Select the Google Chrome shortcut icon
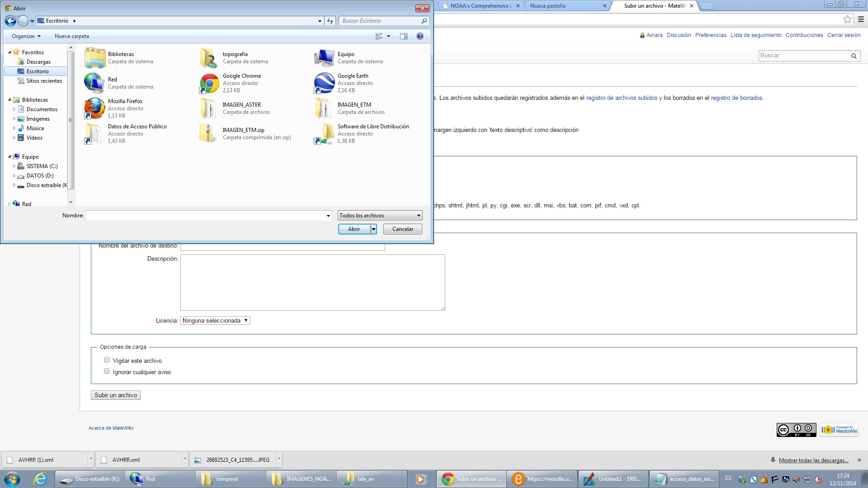Image resolution: width=868 pixels, height=488 pixels. pos(209,83)
